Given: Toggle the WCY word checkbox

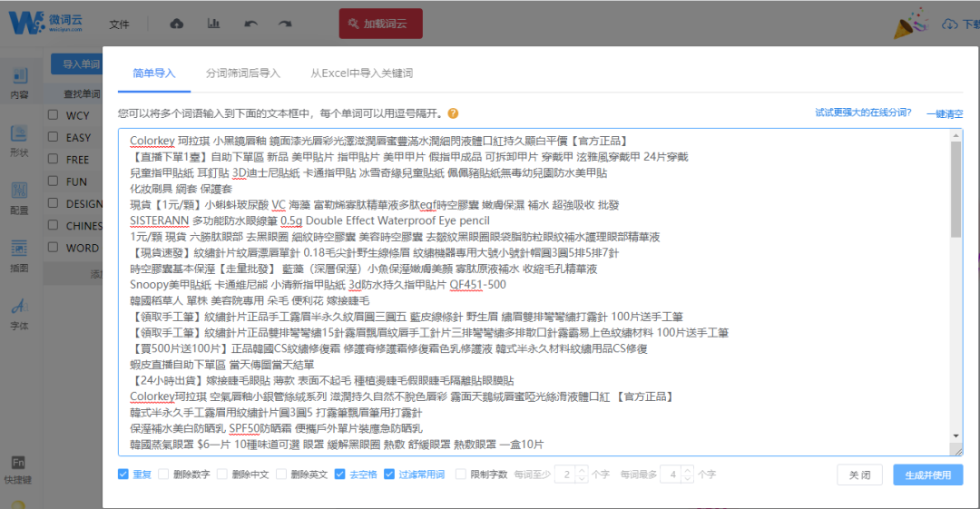Looking at the screenshot, I should [x=54, y=115].
